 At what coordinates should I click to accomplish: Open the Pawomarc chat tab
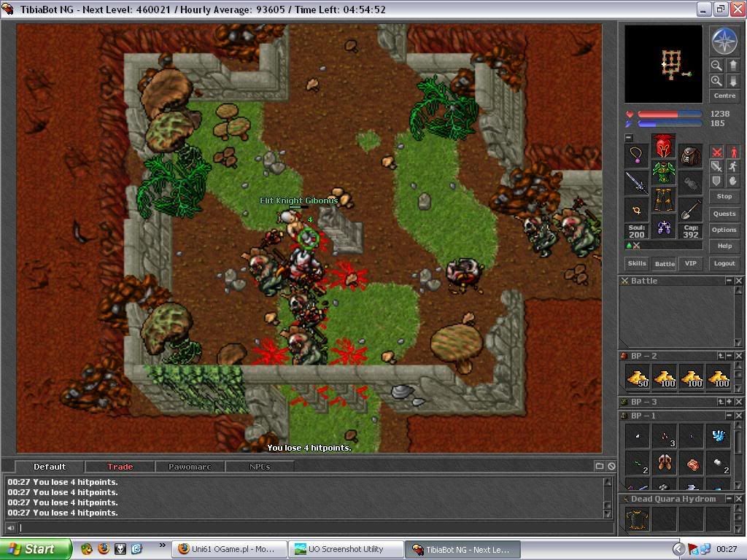pos(190,467)
